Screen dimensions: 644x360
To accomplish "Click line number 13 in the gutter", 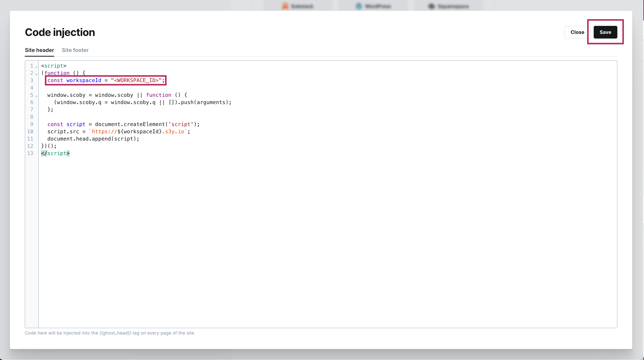I will [x=30, y=153].
